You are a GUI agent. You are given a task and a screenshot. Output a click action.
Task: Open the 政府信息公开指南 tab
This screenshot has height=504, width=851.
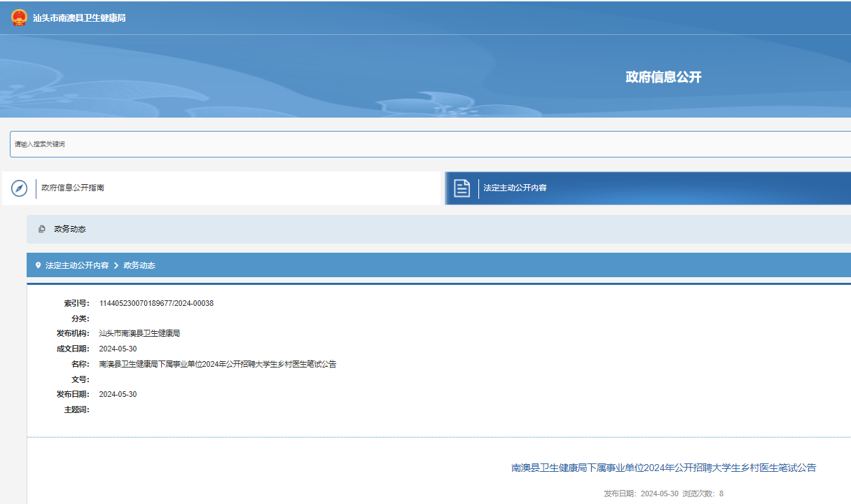point(73,188)
